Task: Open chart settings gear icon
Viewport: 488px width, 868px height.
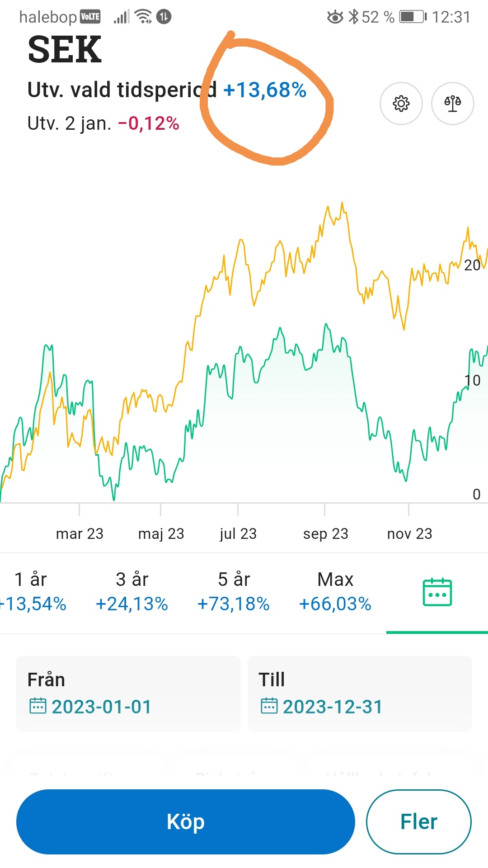Action: (x=401, y=104)
